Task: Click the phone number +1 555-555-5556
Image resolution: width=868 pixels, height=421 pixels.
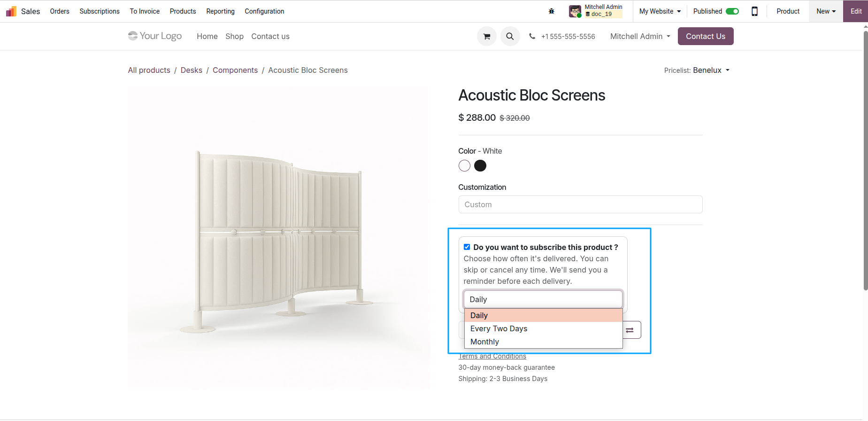Action: pyautogui.click(x=568, y=37)
